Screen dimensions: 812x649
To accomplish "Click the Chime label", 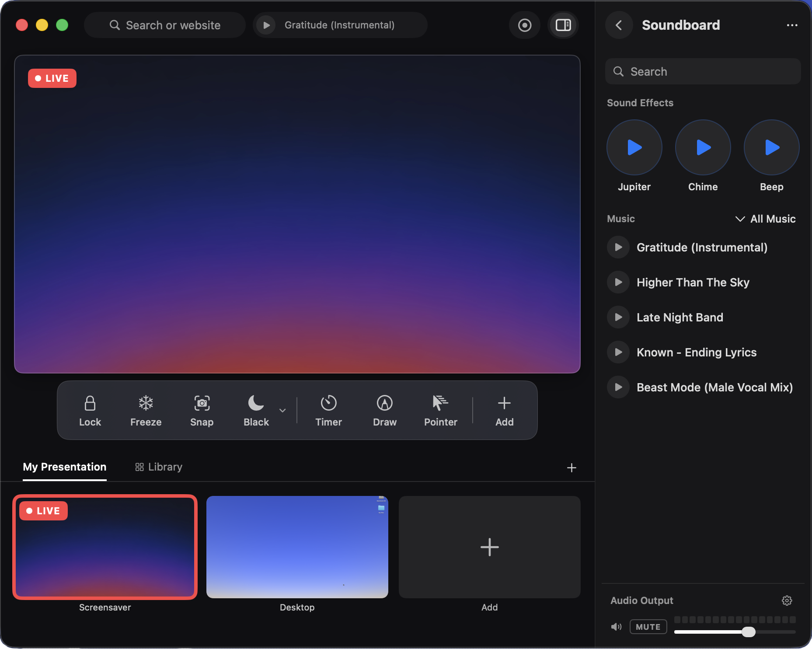I will 703,187.
